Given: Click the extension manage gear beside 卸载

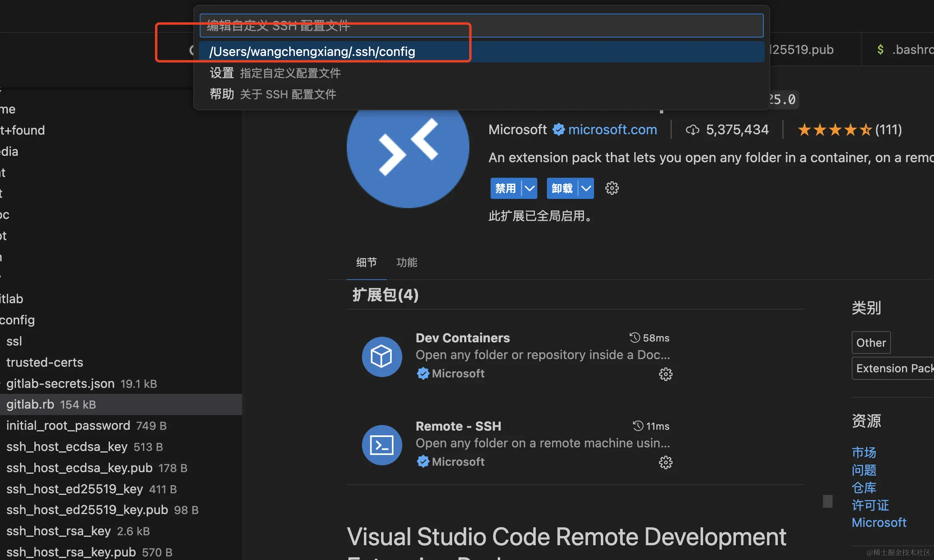Looking at the screenshot, I should tap(612, 188).
